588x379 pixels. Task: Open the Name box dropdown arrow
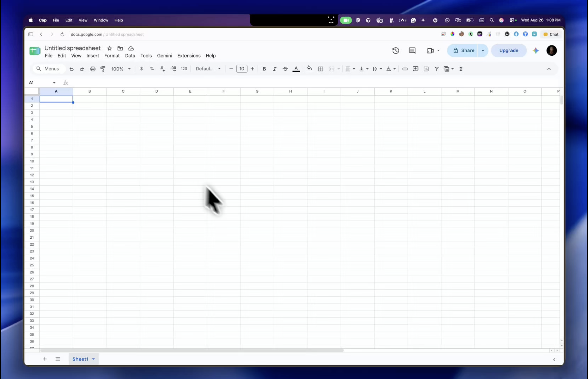pyautogui.click(x=54, y=83)
